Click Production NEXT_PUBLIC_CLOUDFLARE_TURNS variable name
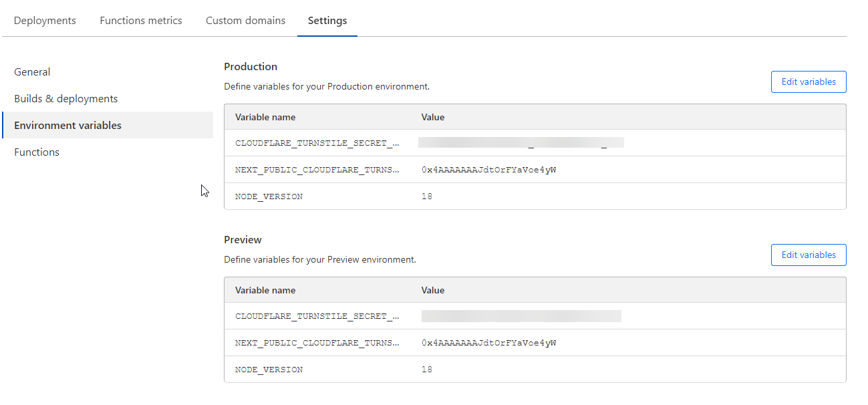This screenshot has height=405, width=868. 317,170
